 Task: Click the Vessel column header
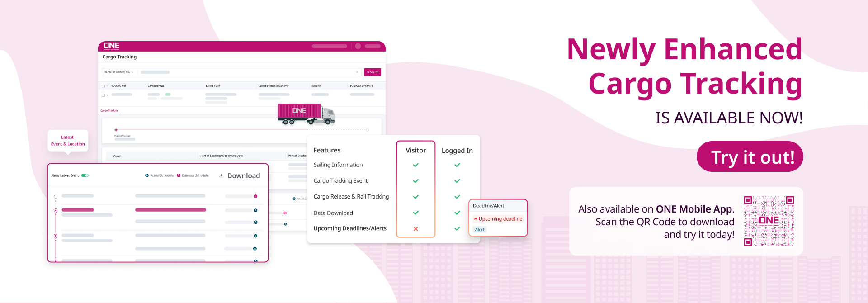tap(117, 156)
